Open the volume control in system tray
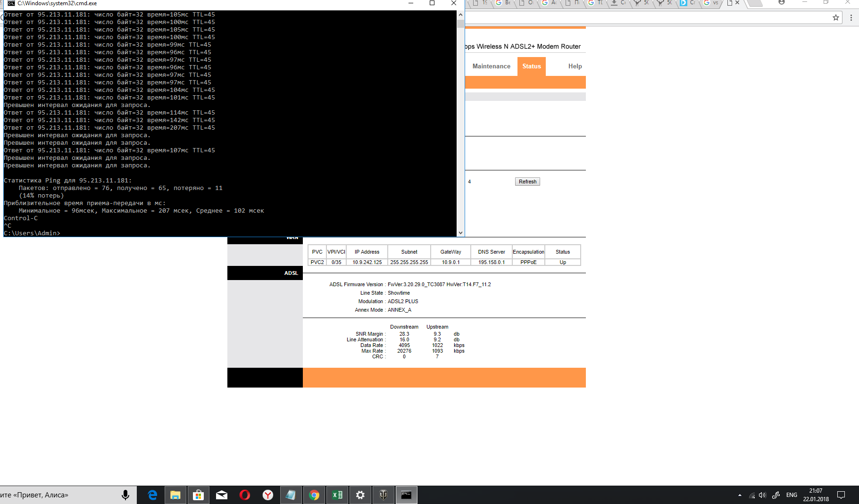This screenshot has height=504, width=859. pos(762,495)
